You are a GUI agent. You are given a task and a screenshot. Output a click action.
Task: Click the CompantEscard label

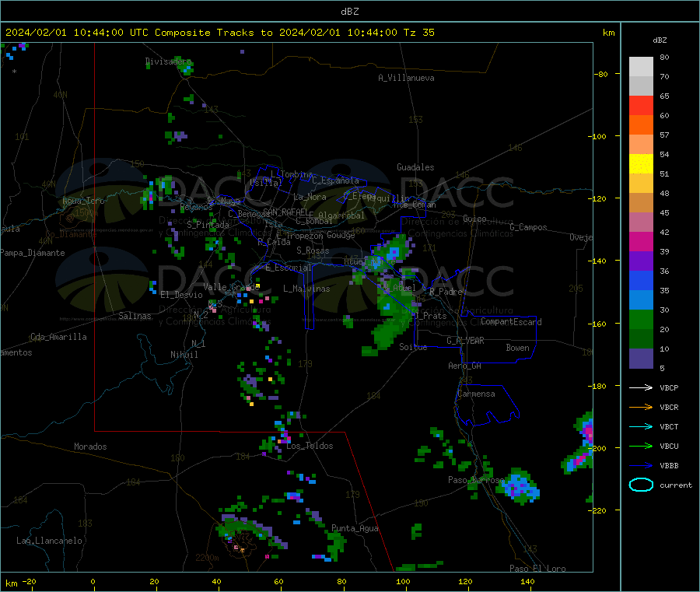point(512,322)
